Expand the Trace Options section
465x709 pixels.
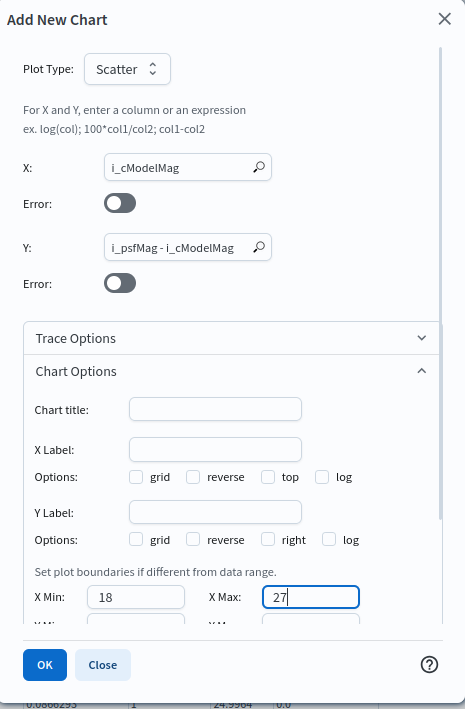click(231, 338)
